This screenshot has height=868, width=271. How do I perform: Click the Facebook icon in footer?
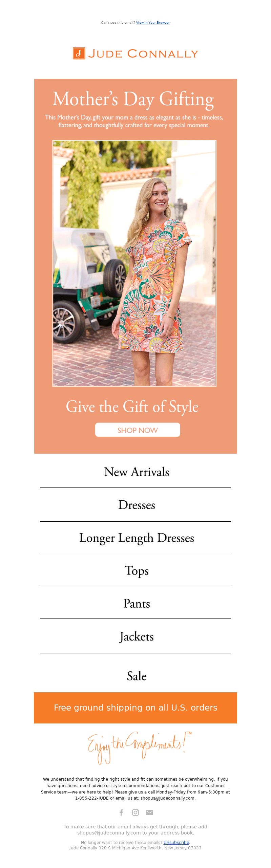121,812
